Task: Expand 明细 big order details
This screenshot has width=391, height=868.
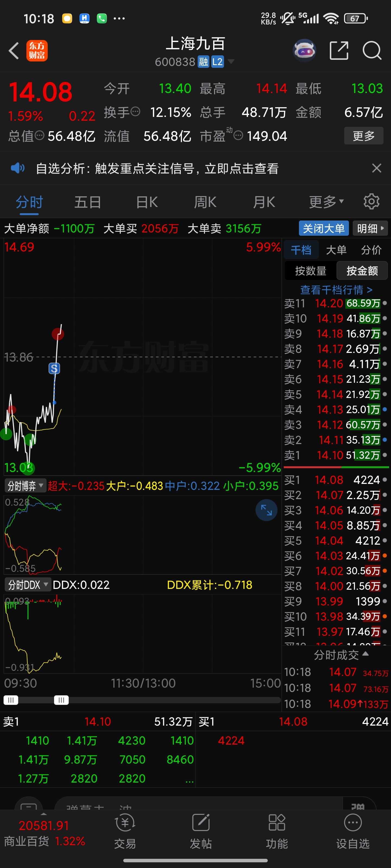Action: click(x=370, y=228)
